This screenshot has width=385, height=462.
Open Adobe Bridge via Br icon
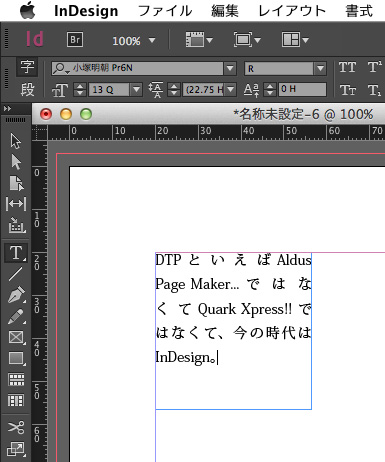click(75, 40)
